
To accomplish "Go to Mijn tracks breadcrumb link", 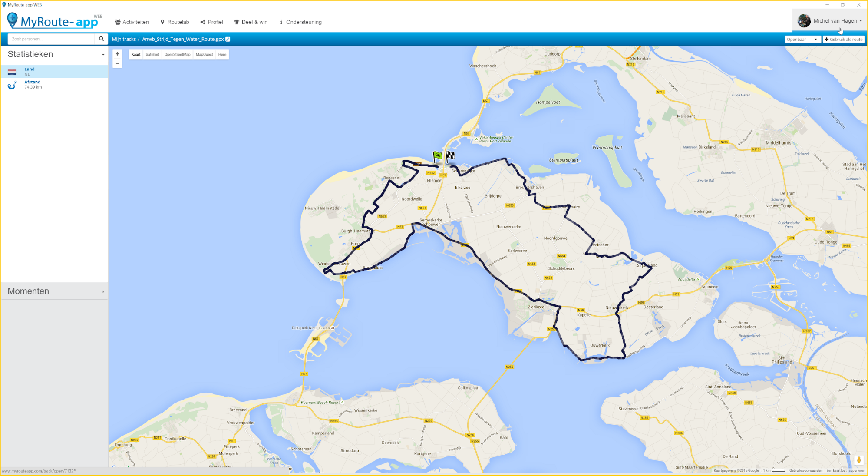I will [124, 39].
